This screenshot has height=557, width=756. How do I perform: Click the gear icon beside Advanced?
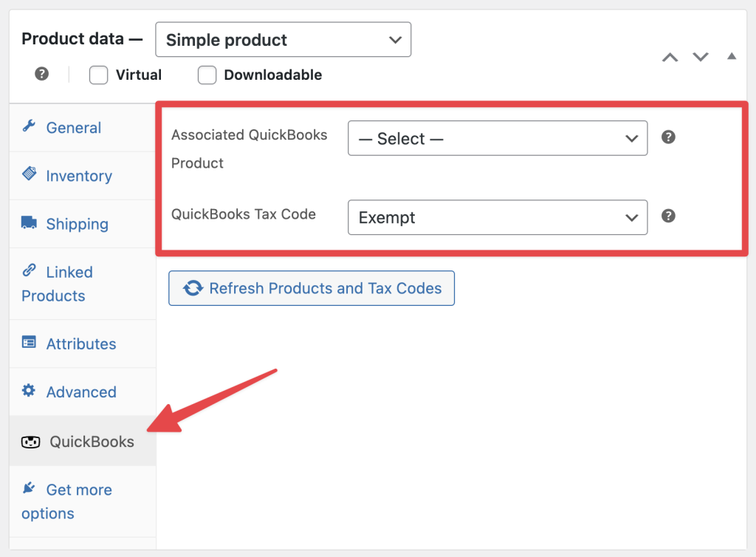point(28,392)
